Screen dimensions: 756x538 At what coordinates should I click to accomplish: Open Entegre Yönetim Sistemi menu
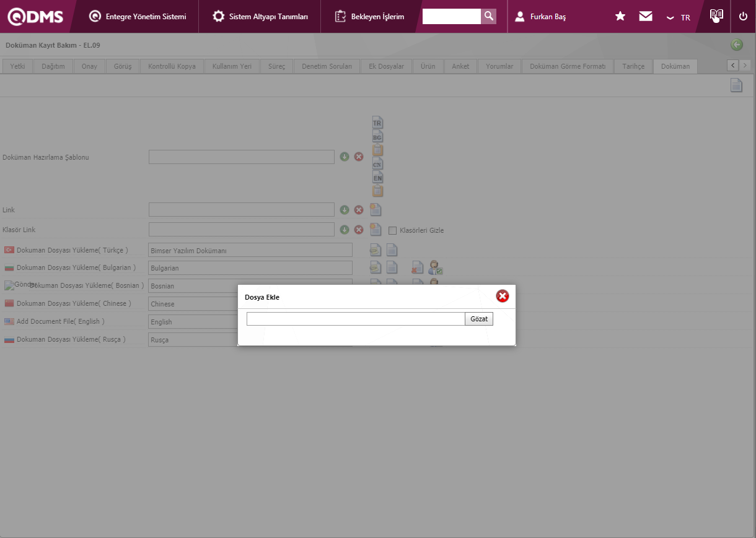tap(138, 17)
